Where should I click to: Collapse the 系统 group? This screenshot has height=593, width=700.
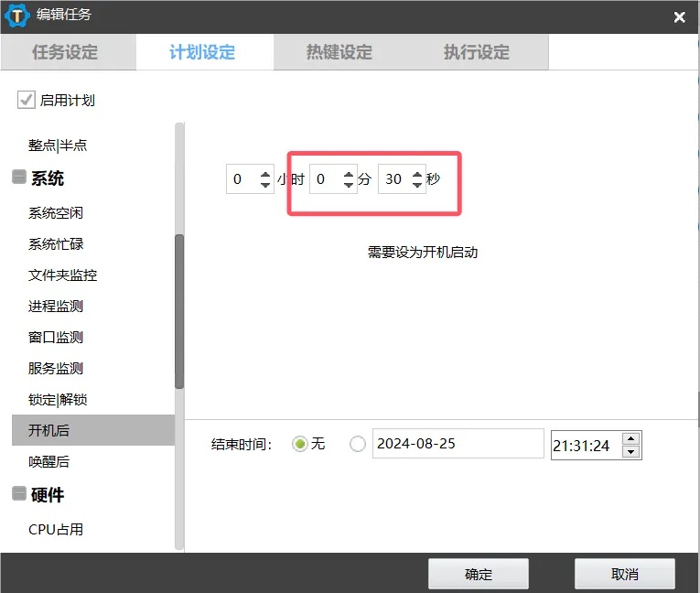click(18, 178)
